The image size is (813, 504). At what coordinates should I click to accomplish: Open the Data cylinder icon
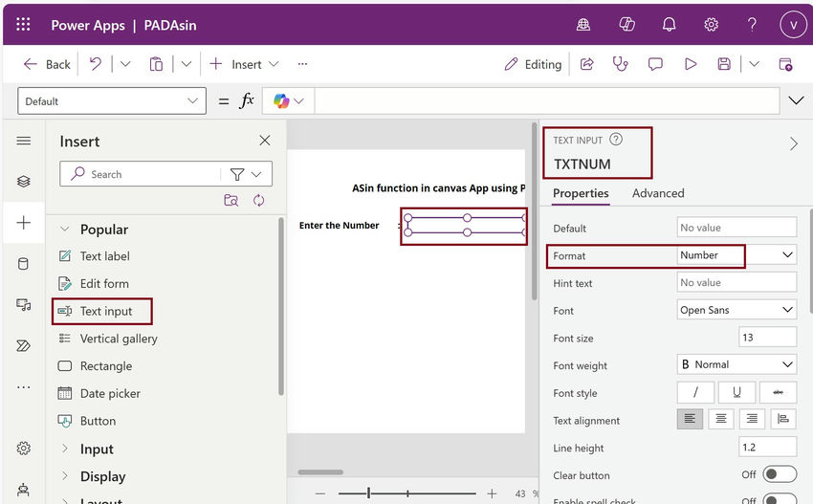coord(23,263)
